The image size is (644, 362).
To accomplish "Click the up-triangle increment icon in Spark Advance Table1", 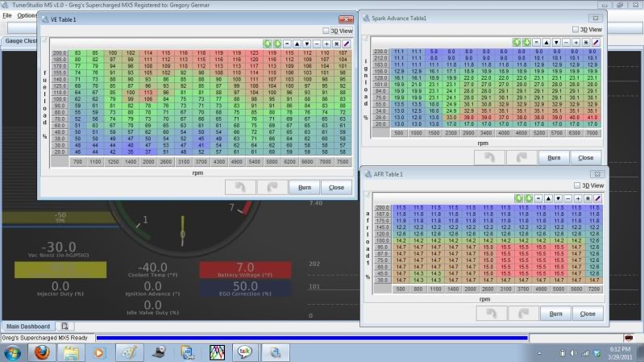I will 546,42.
